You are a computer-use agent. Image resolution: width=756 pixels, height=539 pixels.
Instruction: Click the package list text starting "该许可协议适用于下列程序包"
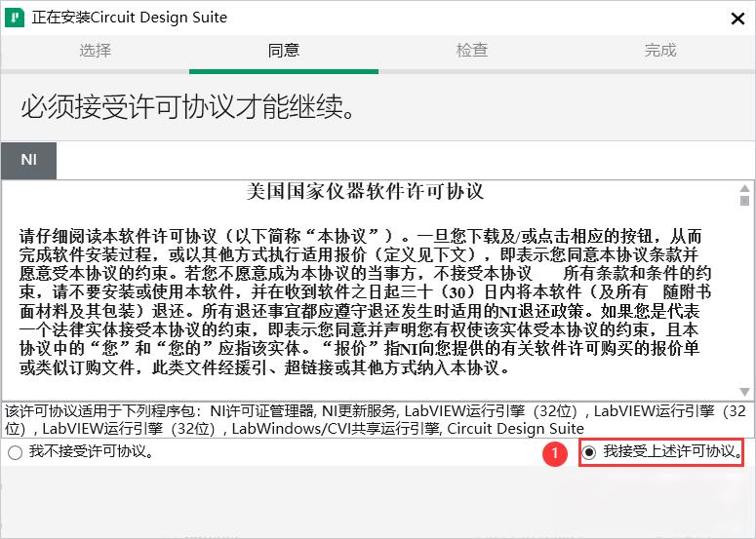coord(376,419)
